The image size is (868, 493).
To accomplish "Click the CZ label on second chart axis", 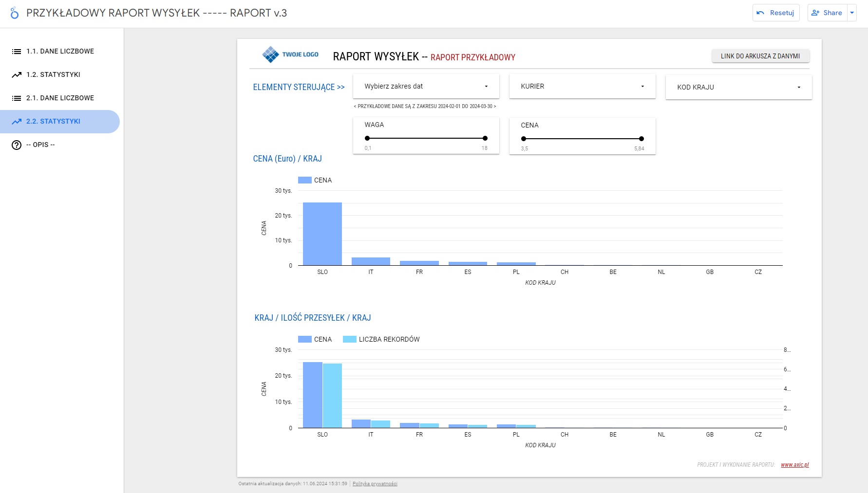I will point(758,435).
